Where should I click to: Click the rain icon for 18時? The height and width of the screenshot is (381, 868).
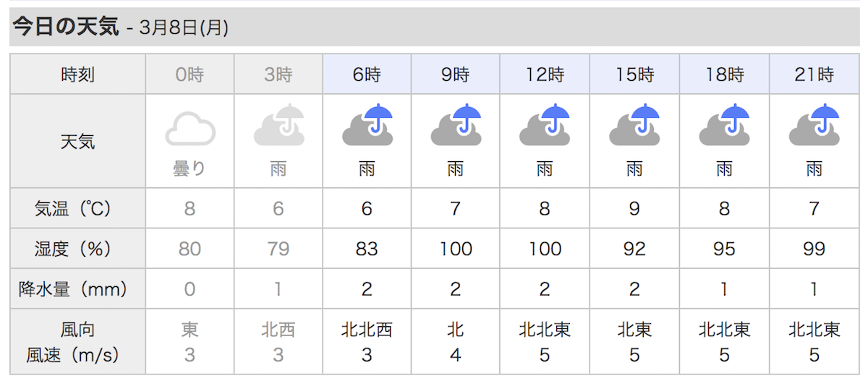click(x=724, y=125)
